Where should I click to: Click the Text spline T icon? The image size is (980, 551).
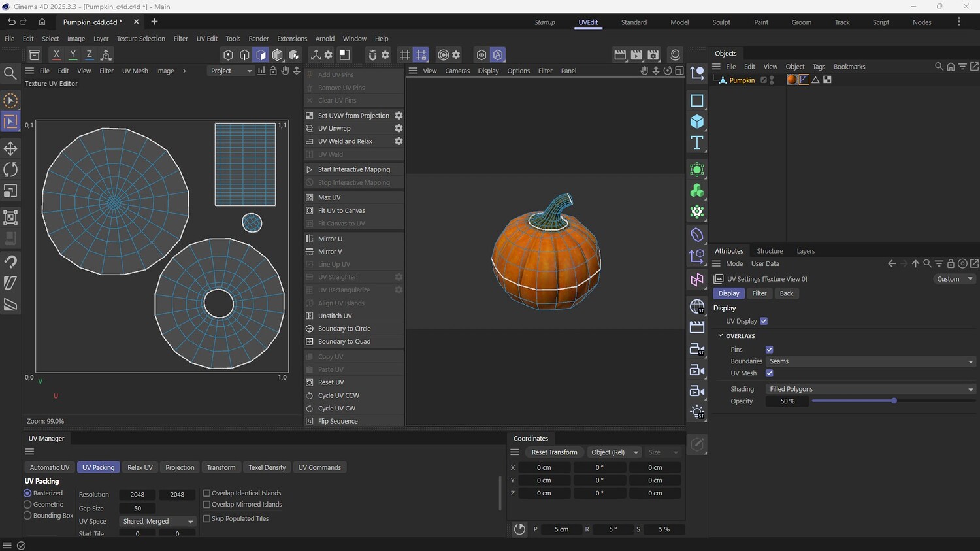tap(697, 142)
